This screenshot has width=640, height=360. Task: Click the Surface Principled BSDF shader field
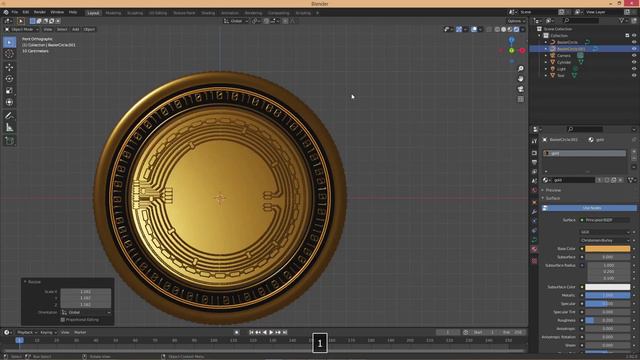pos(605,220)
